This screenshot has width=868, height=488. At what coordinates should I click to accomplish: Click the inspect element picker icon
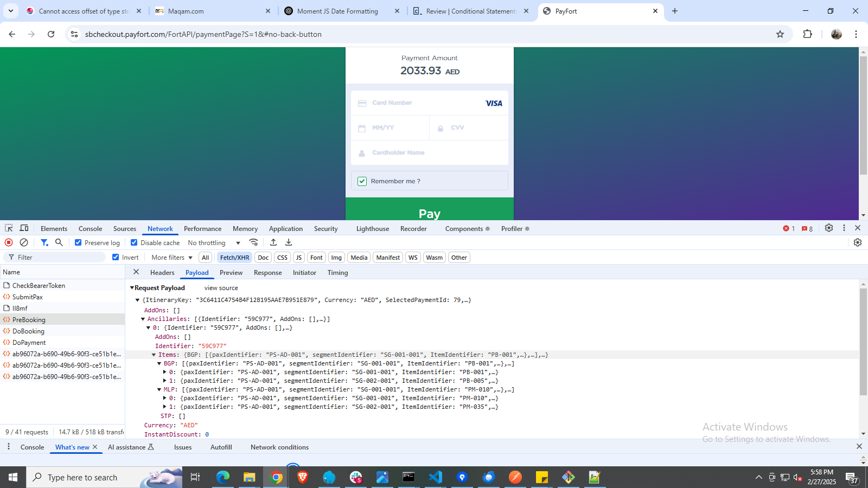pos(9,228)
